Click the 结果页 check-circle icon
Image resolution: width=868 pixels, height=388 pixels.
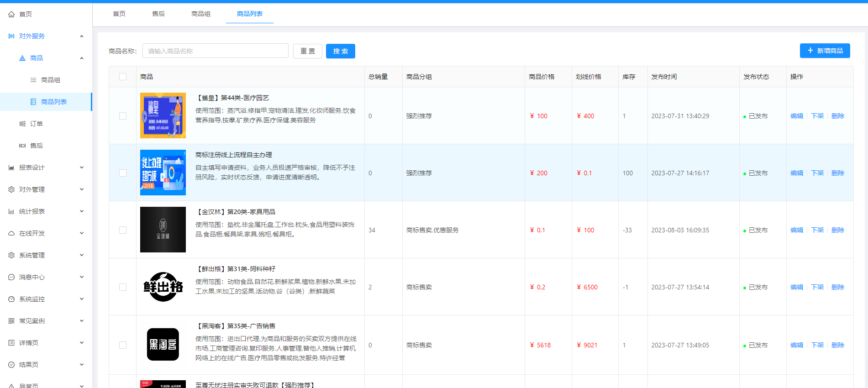point(11,365)
